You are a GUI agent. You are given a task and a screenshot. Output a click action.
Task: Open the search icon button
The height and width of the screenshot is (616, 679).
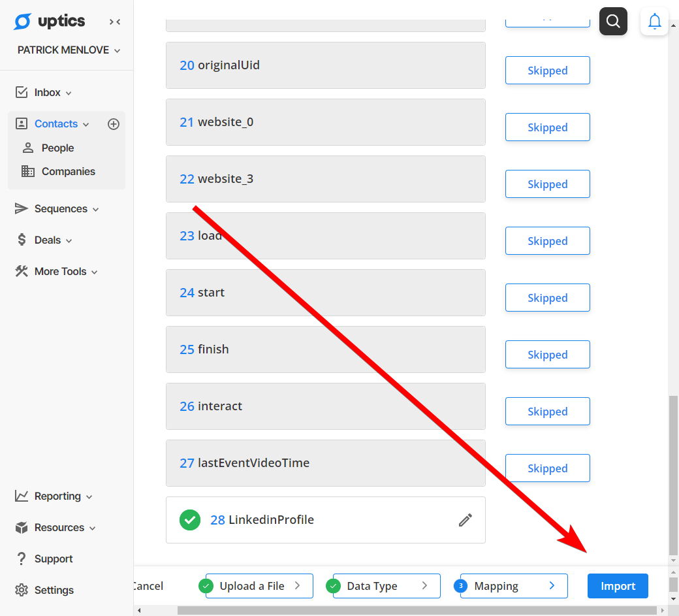(613, 21)
